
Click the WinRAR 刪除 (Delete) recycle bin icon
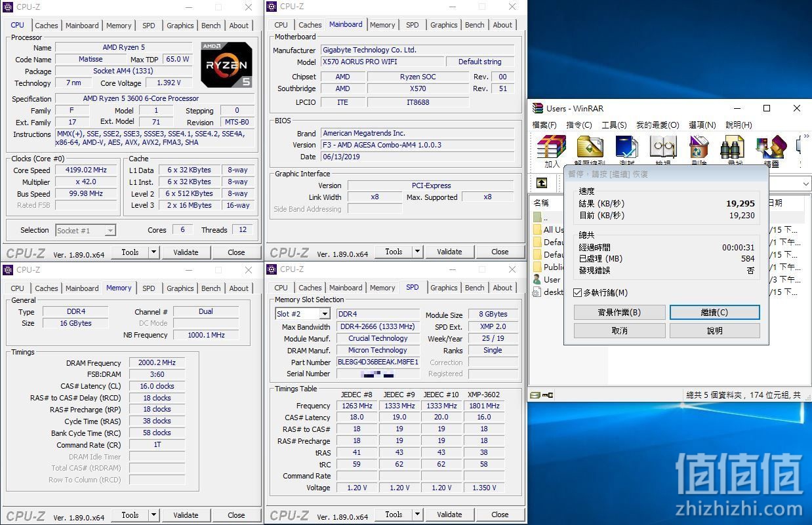point(699,147)
